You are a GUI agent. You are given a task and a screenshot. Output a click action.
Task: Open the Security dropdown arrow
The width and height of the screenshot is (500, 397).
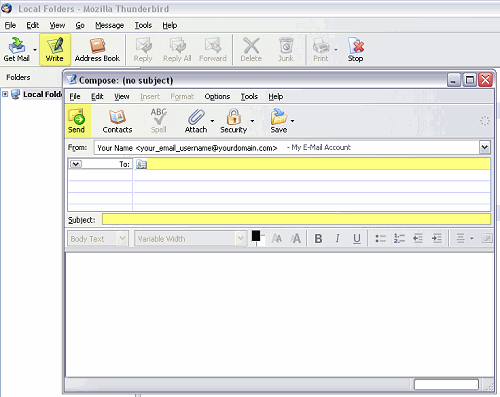pyautogui.click(x=252, y=121)
